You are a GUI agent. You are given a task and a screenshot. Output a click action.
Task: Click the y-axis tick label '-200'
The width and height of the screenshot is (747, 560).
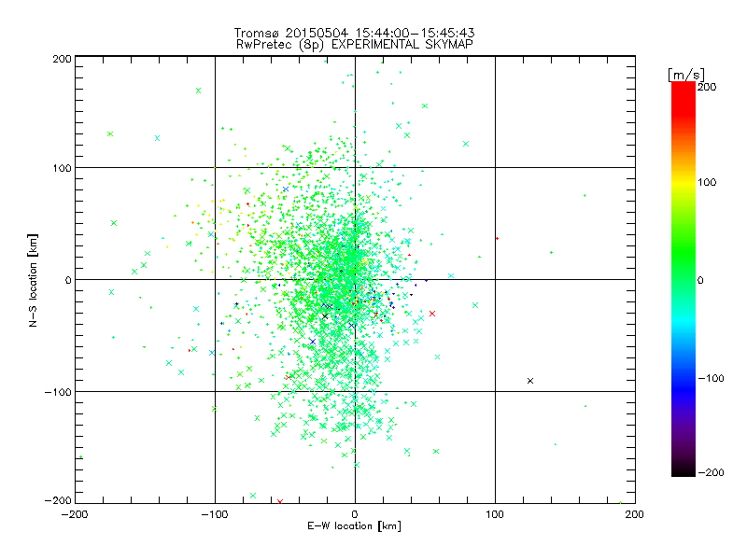tap(58, 500)
